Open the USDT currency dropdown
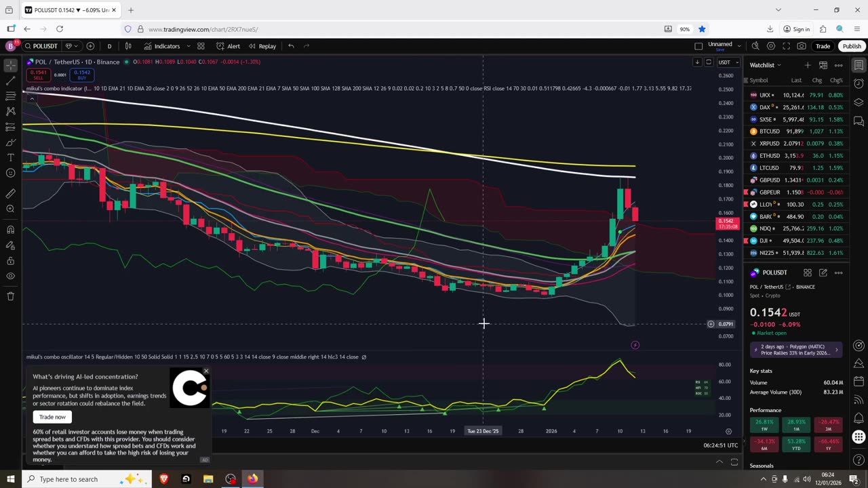 [728, 62]
